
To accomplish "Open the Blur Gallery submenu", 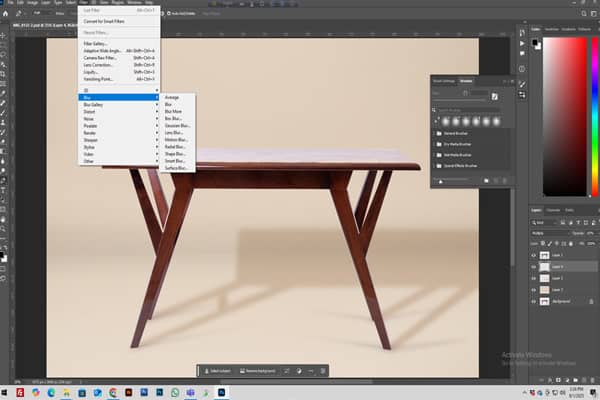I will (x=119, y=104).
